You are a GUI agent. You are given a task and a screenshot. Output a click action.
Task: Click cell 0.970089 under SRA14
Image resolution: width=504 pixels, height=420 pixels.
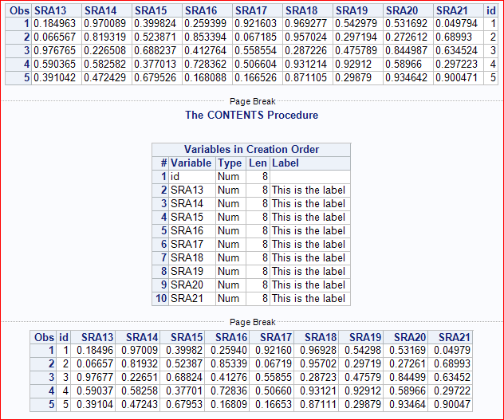104,24
